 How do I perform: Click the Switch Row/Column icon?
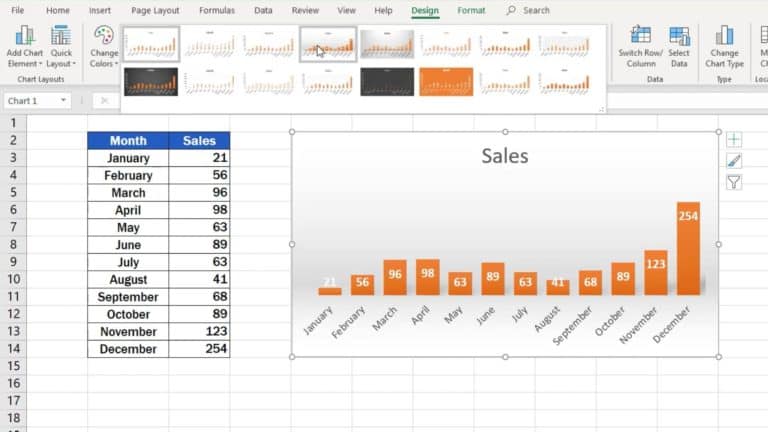pos(640,38)
